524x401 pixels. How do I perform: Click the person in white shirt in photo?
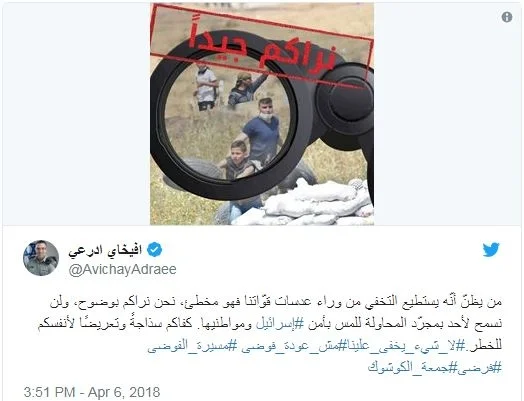[206, 88]
